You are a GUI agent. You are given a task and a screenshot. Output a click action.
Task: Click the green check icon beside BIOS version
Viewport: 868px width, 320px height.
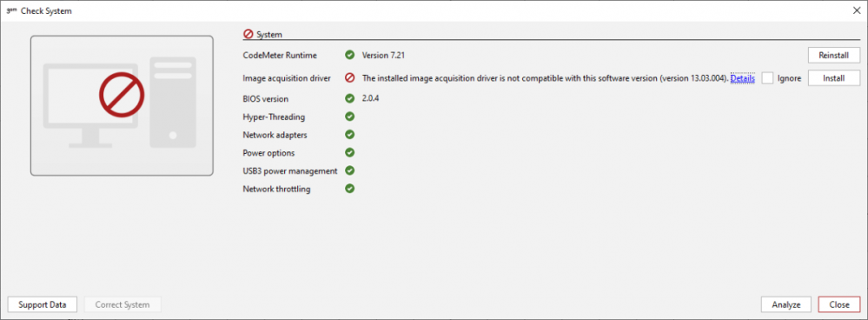click(349, 98)
